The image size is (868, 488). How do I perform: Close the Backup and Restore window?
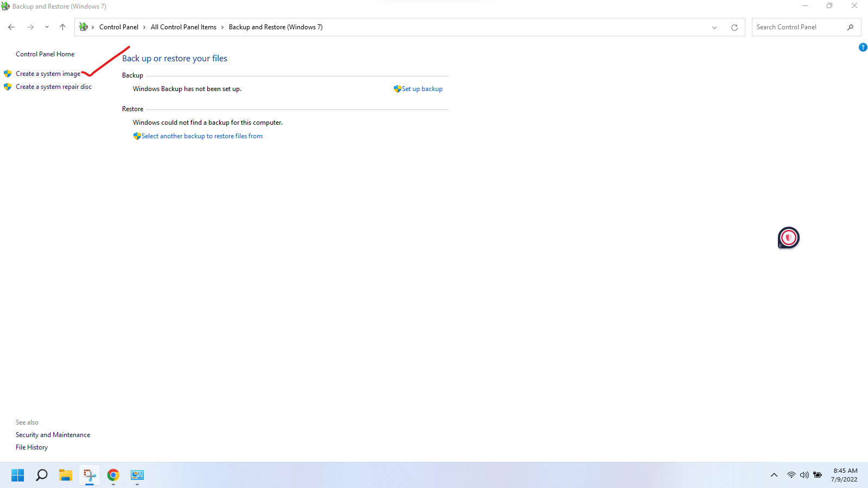[854, 6]
